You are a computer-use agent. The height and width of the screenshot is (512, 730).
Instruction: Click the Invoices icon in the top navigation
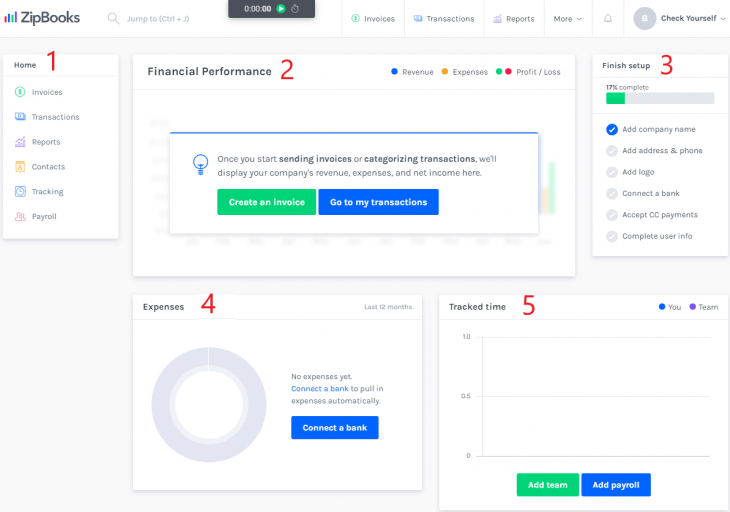[x=355, y=19]
